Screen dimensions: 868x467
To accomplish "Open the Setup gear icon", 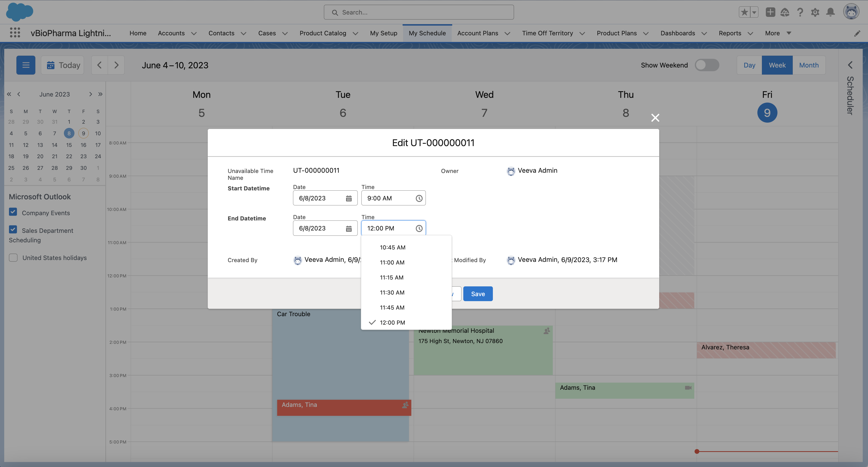I will point(815,12).
